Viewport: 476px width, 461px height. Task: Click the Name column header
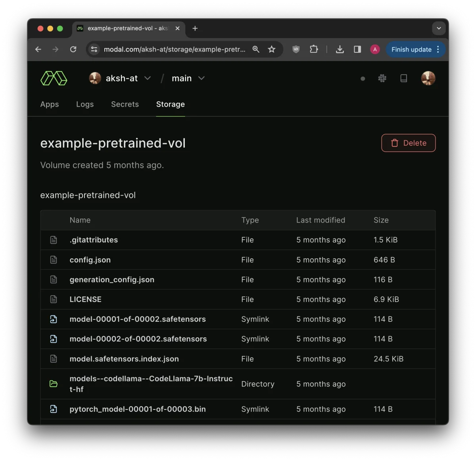[80, 220]
